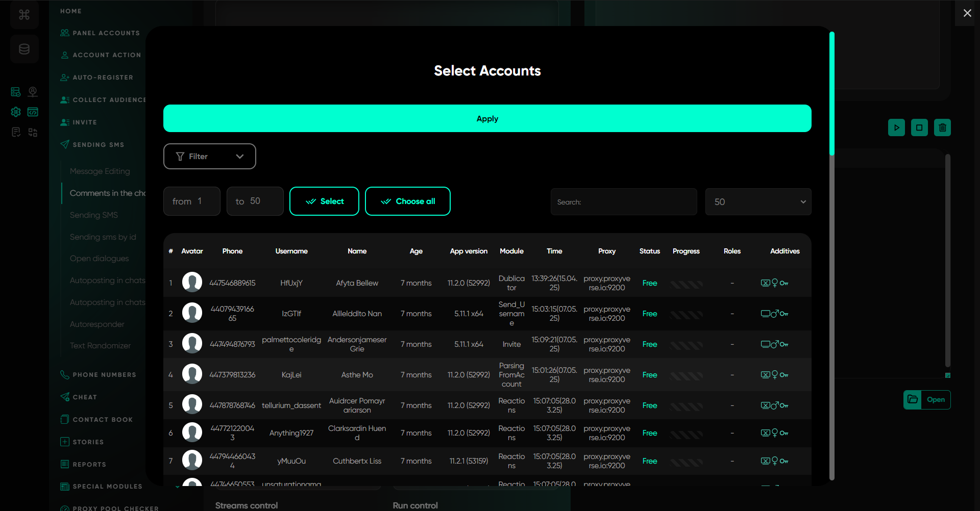This screenshot has height=511, width=980.
Task: Click the key icon in HfUxjY's row
Action: click(x=784, y=284)
